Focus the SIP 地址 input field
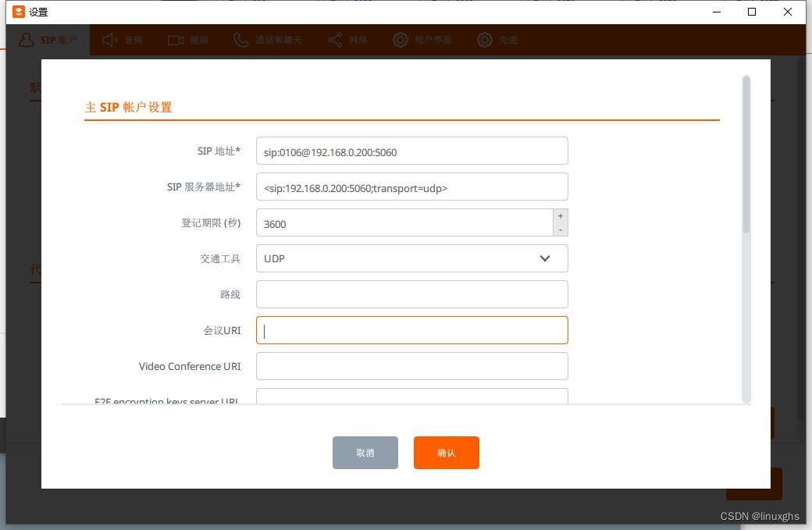Screen dimensions: 812x530 tap(411, 151)
